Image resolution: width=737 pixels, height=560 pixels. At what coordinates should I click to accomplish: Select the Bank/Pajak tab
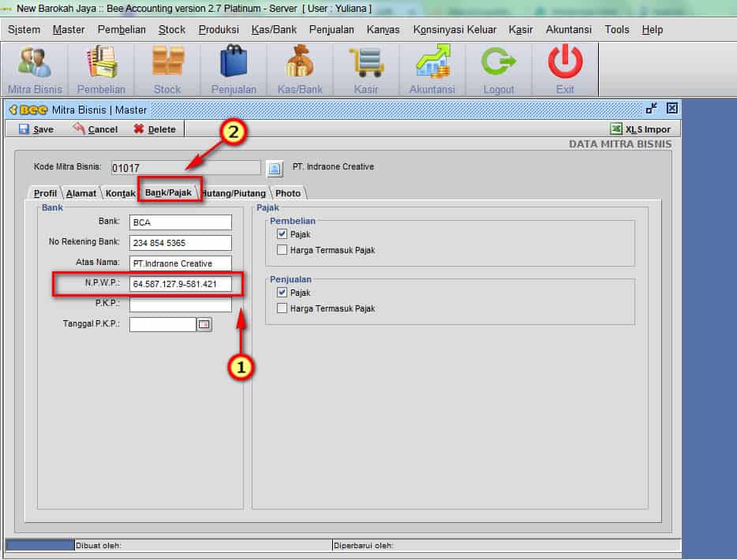168,192
